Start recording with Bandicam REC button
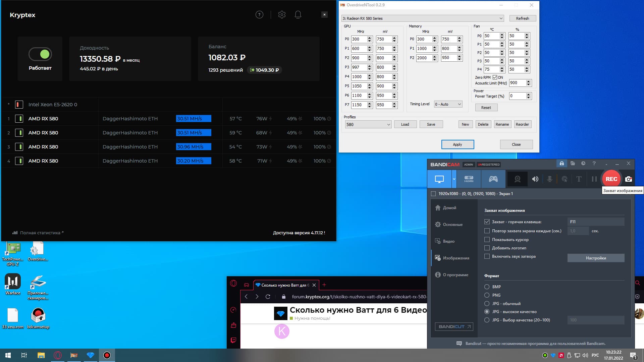Image resolution: width=644 pixels, height=362 pixels. pyautogui.click(x=611, y=179)
